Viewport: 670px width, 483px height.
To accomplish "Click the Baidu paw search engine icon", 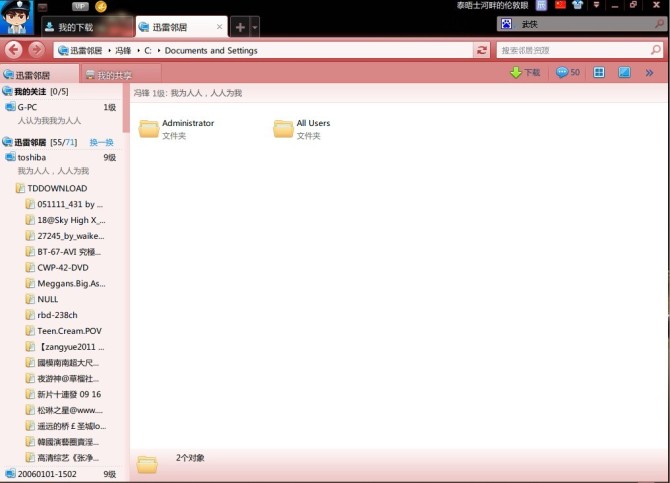I will point(506,24).
